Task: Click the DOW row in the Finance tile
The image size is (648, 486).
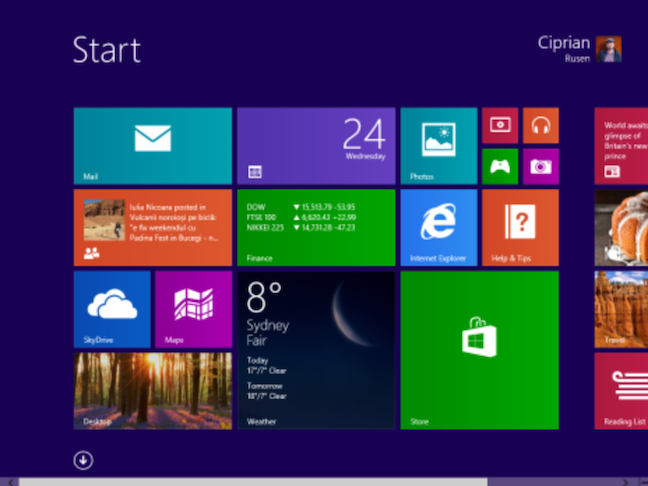Action: click(x=301, y=207)
